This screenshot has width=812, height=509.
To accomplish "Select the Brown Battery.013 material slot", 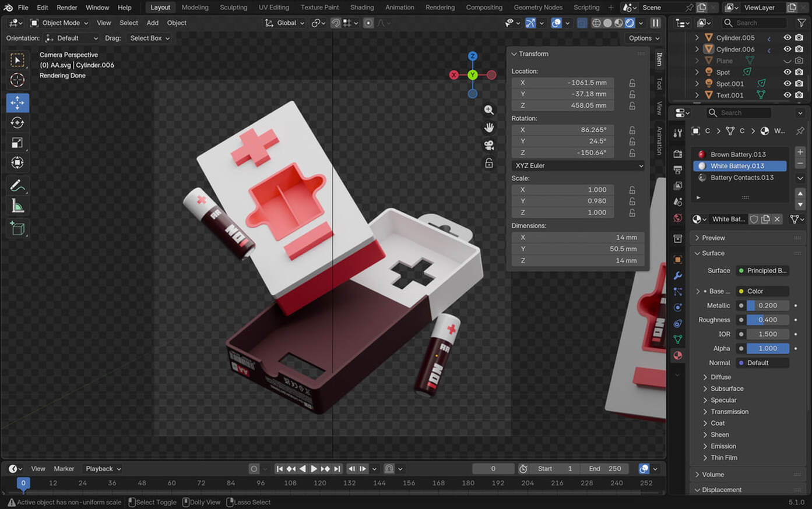I will click(738, 154).
